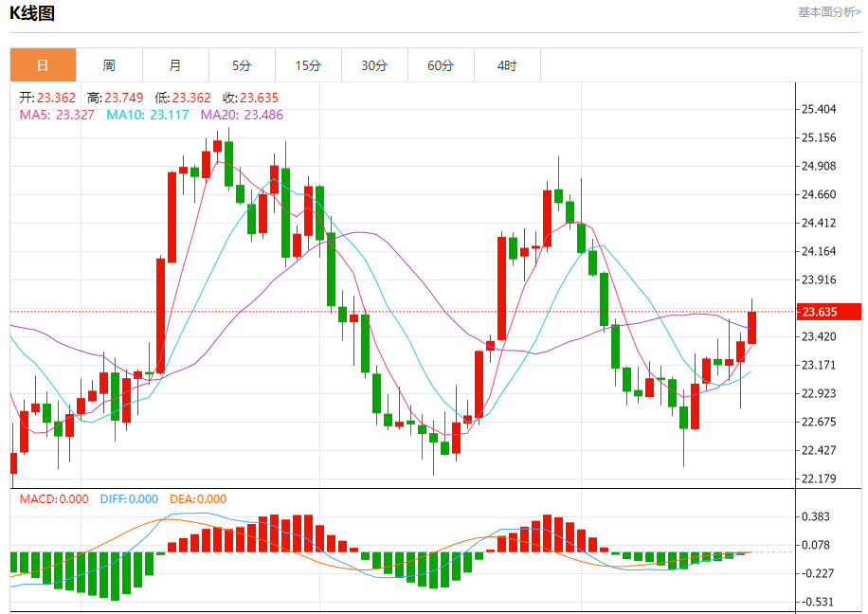Viewport: 868px width, 614px height.
Task: Click the 24.908 price axis label
Action: 819,166
